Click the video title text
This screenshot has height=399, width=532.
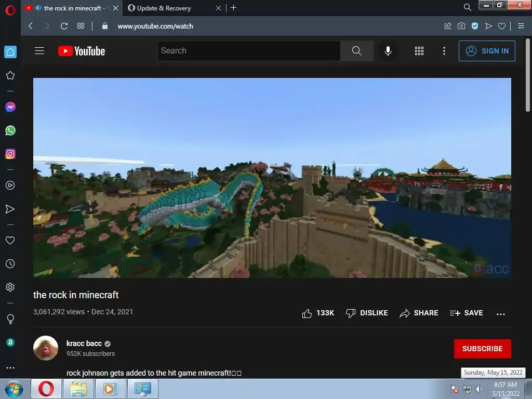76,295
